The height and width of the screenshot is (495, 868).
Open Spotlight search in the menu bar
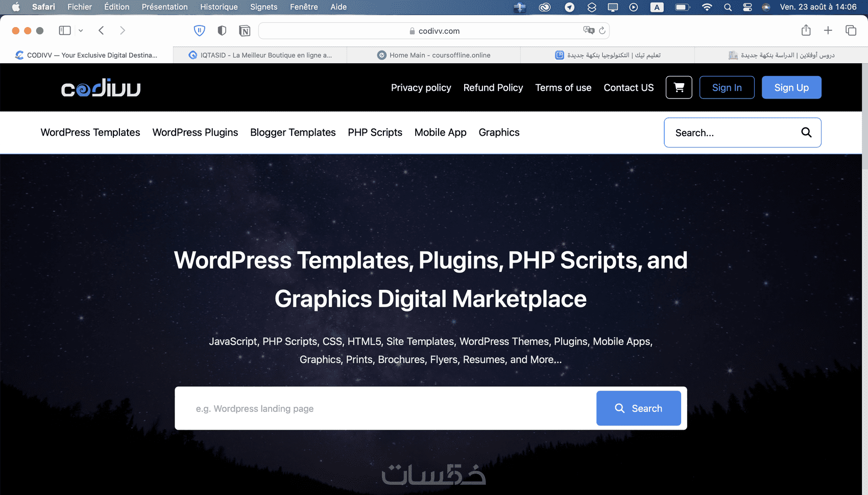pos(728,7)
